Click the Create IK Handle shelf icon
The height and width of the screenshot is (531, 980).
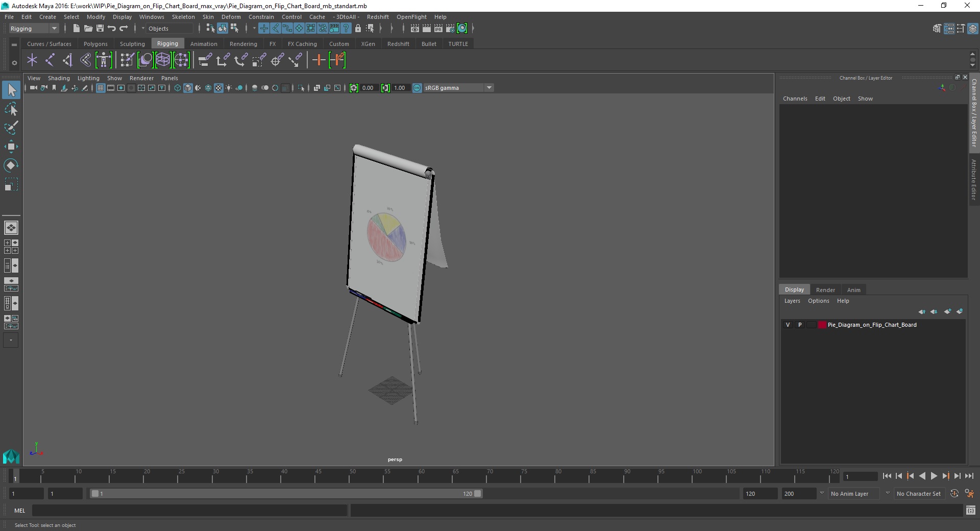coord(67,60)
